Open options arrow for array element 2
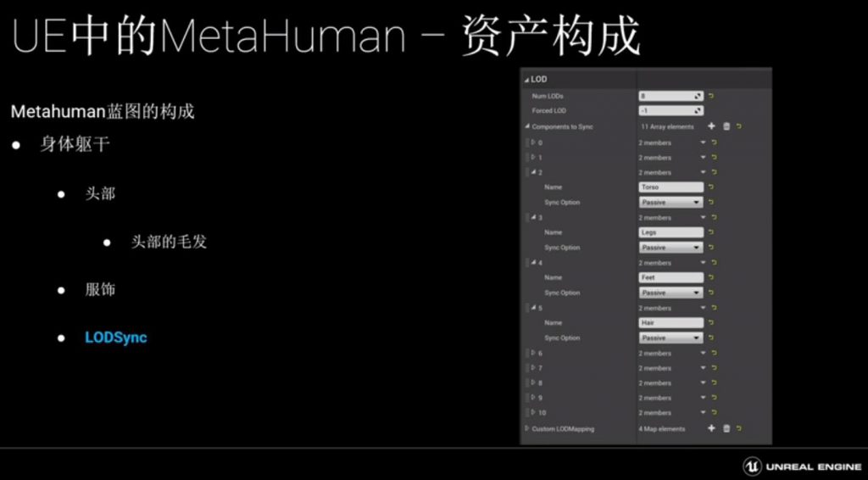 click(x=703, y=172)
